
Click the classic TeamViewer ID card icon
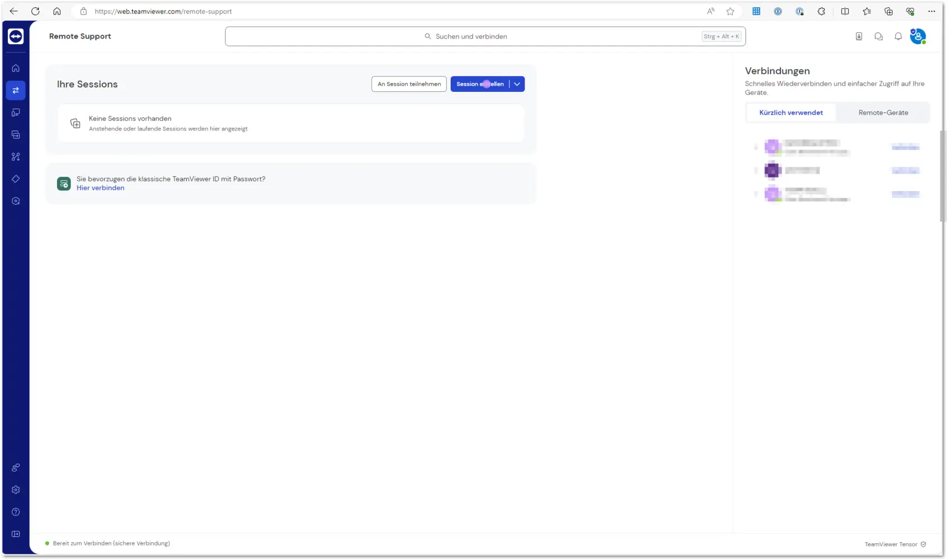(x=64, y=184)
